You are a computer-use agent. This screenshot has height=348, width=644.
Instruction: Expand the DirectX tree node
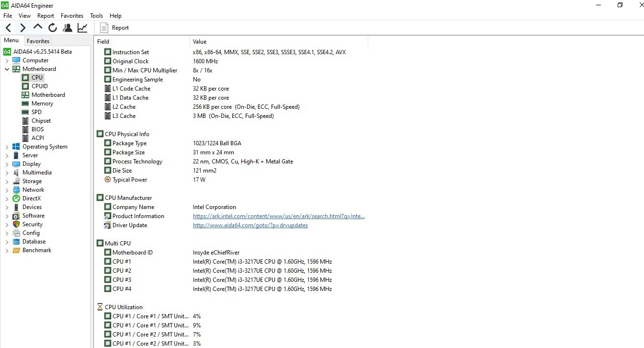pos(7,198)
